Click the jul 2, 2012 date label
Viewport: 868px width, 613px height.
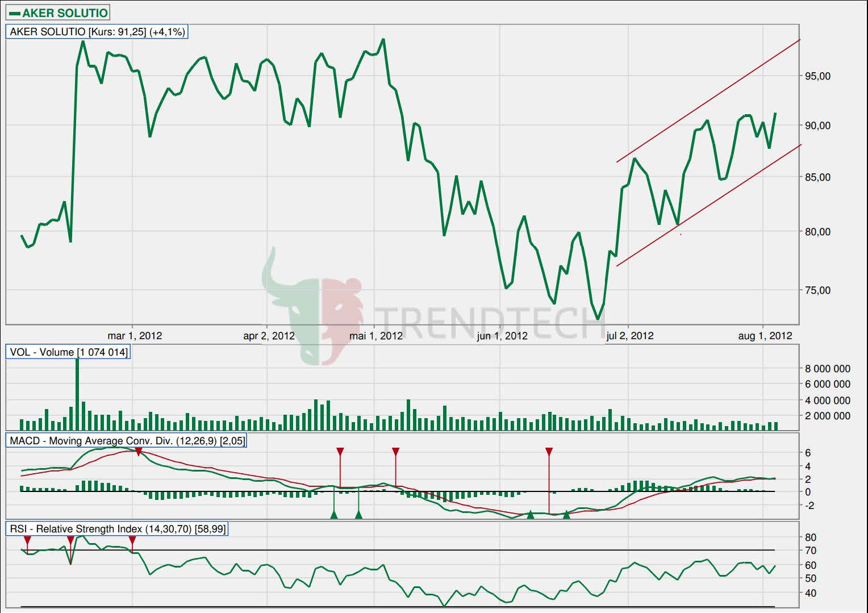(x=630, y=336)
